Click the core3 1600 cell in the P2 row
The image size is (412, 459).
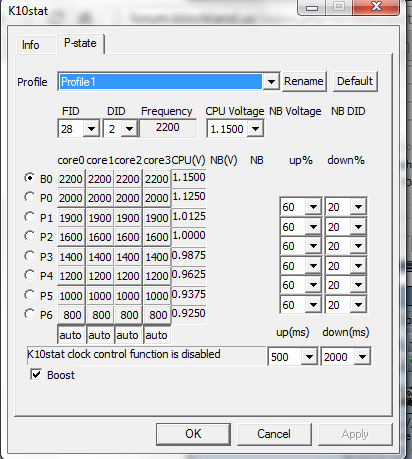coord(156,237)
